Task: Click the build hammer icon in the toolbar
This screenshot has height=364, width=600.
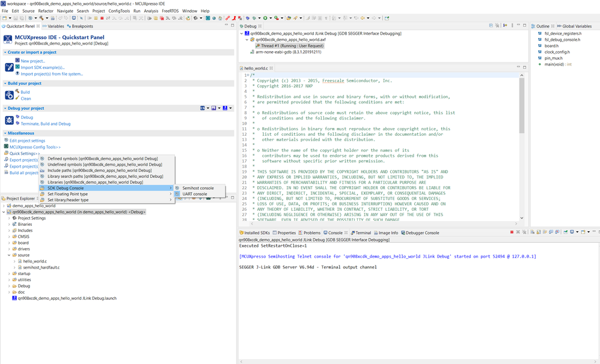Action: point(41,18)
